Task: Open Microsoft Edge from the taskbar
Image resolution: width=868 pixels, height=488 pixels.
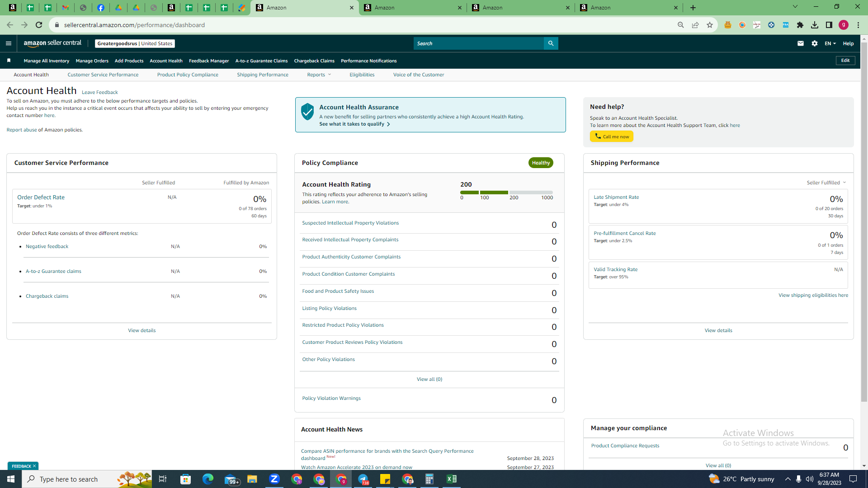Action: (208, 479)
